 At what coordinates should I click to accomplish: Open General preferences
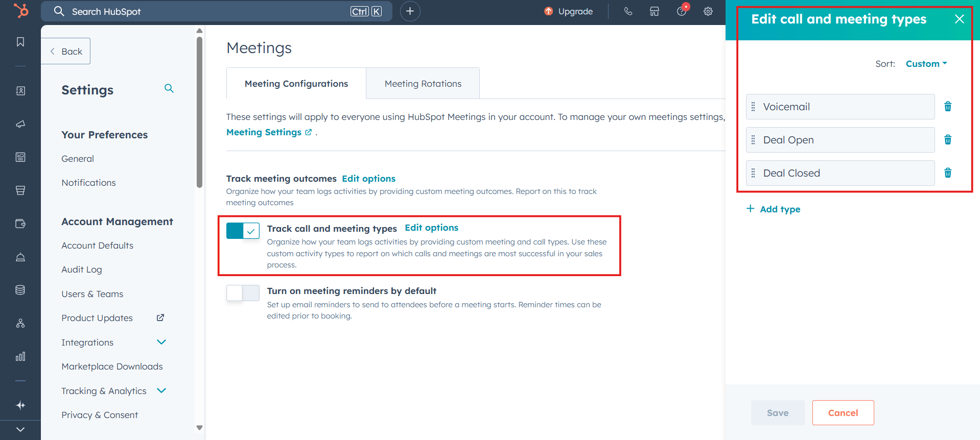click(x=78, y=159)
